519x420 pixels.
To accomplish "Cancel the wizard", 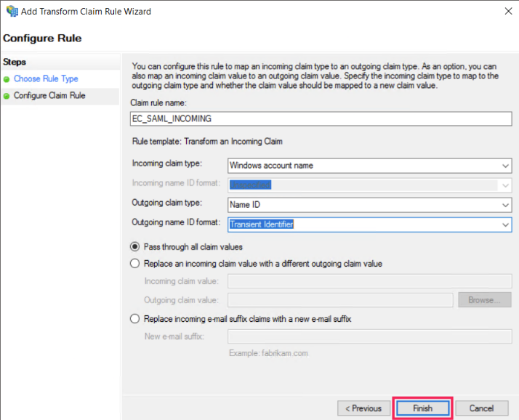I will point(481,408).
